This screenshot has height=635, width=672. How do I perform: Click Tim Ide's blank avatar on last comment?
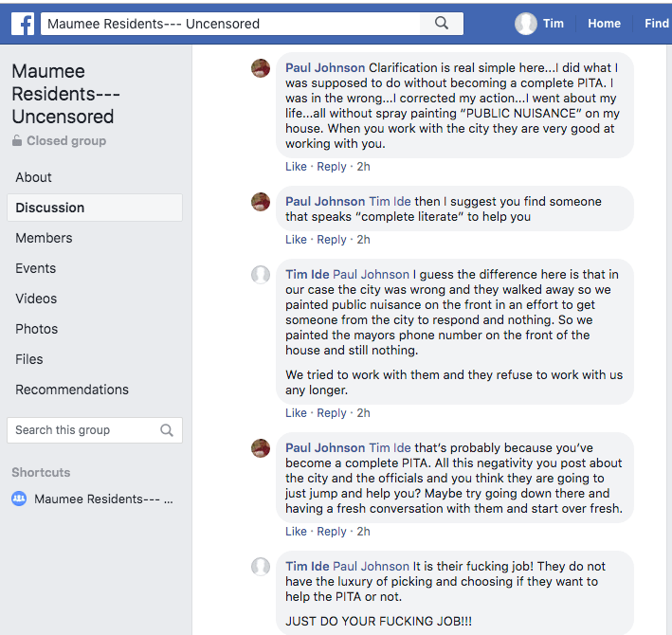coord(261,567)
